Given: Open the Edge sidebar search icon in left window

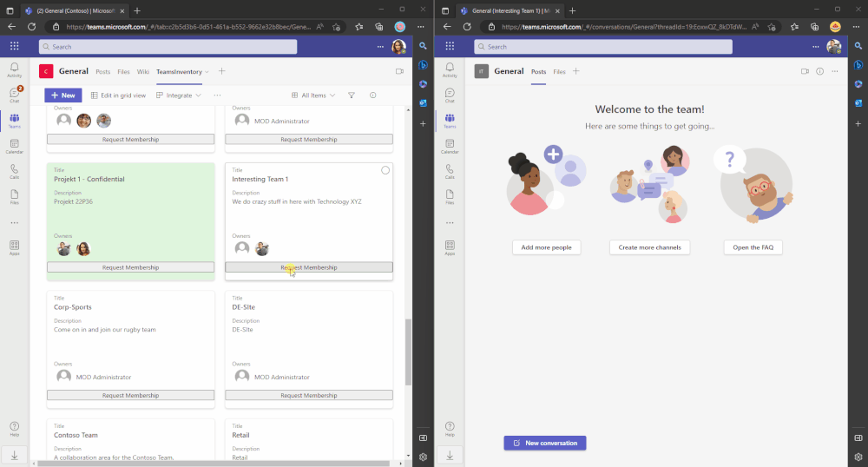Looking at the screenshot, I should point(423,46).
